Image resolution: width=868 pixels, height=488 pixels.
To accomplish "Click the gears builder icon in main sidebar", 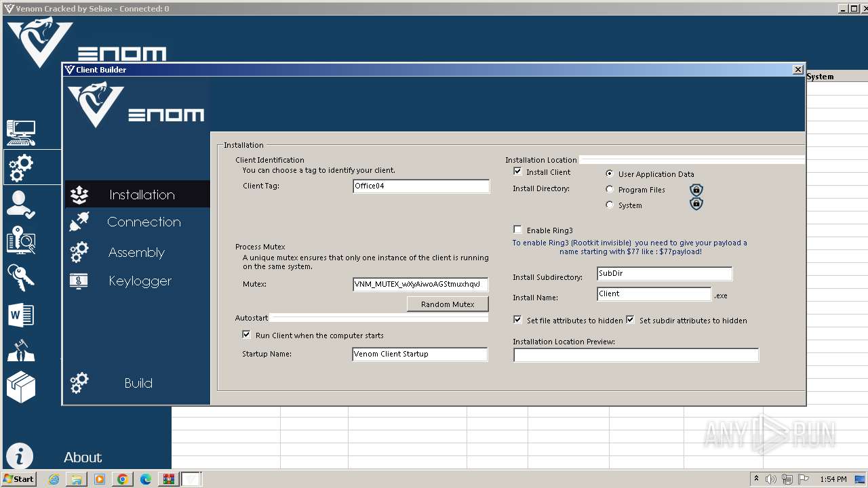I will (x=20, y=167).
